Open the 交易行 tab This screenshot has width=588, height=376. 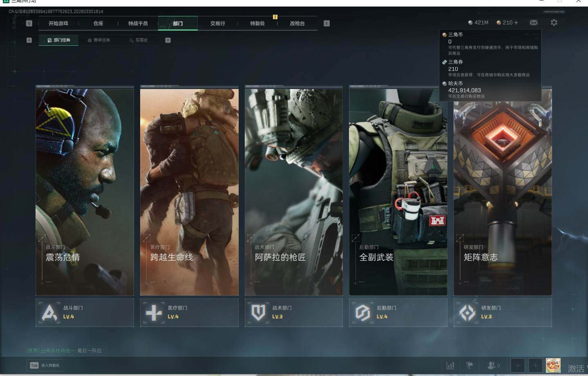coord(218,23)
